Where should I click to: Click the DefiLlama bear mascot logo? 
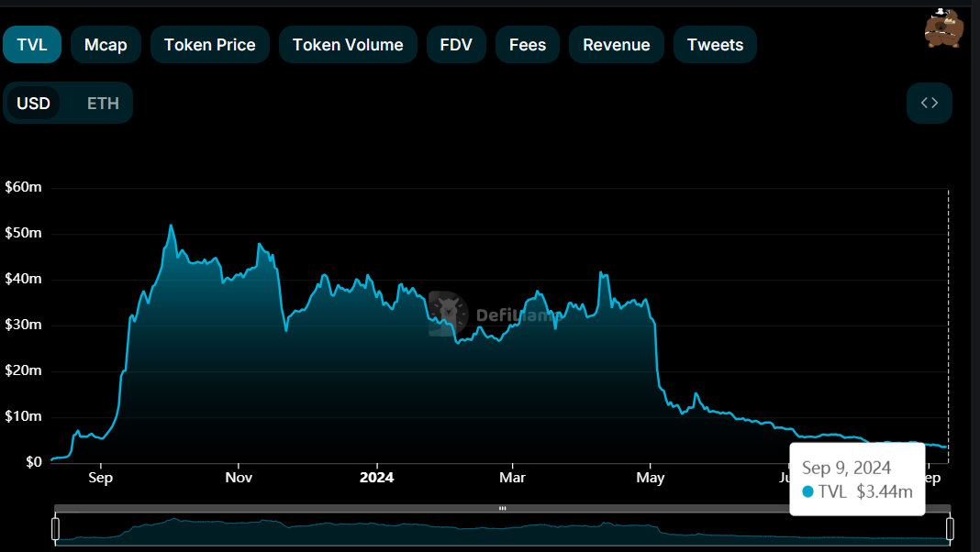[944, 28]
